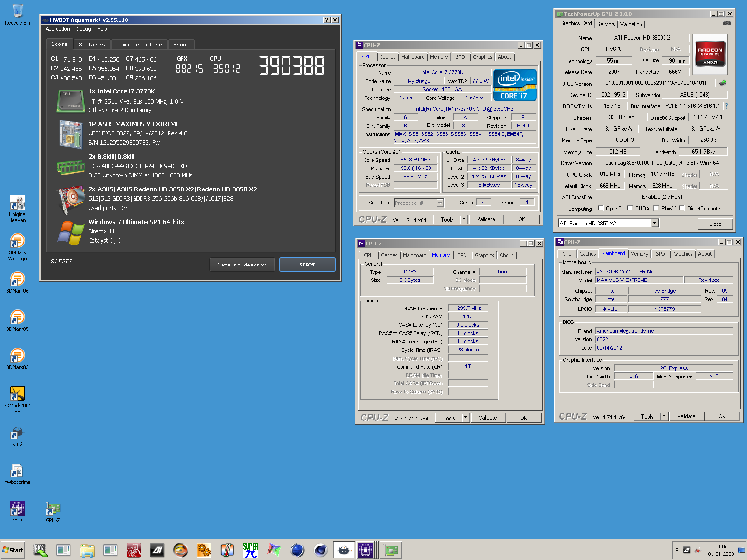The height and width of the screenshot is (560, 747).
Task: Expand Tools arrow in the Memory tab CPU-Z window
Action: (465, 418)
